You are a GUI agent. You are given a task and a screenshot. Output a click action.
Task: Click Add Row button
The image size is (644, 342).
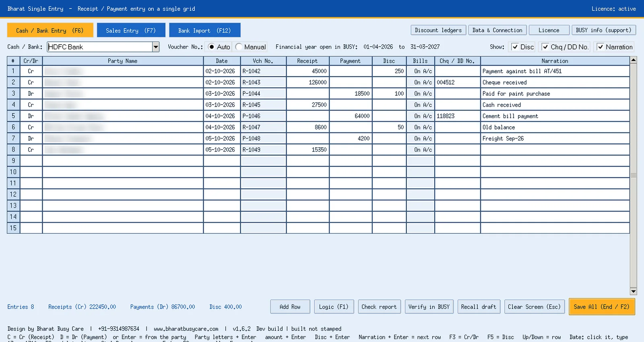290,307
